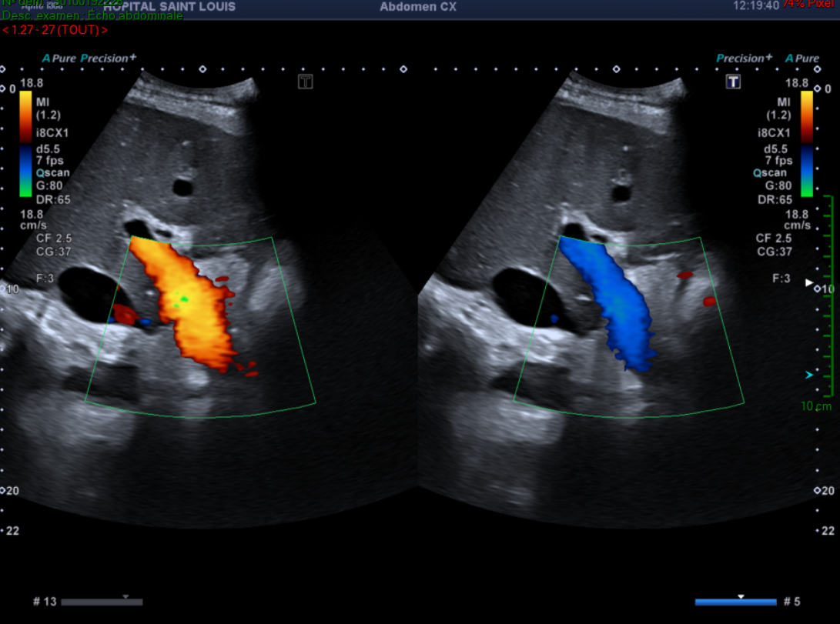Click the T marker icon on left image

click(306, 82)
